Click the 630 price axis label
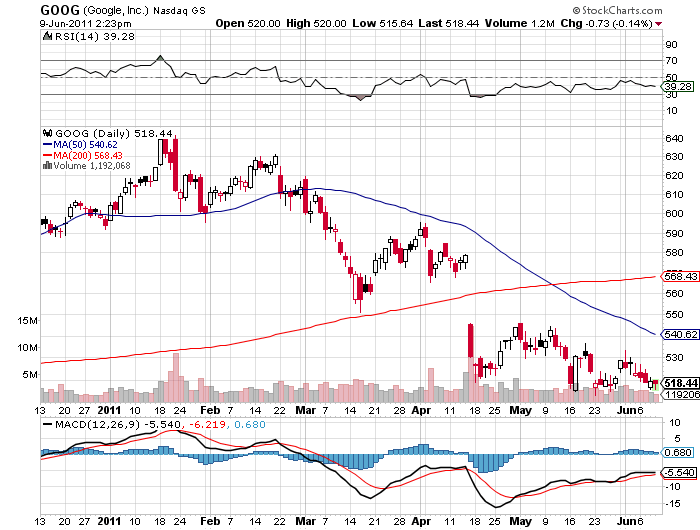This screenshot has height=530, width=700. click(x=674, y=157)
